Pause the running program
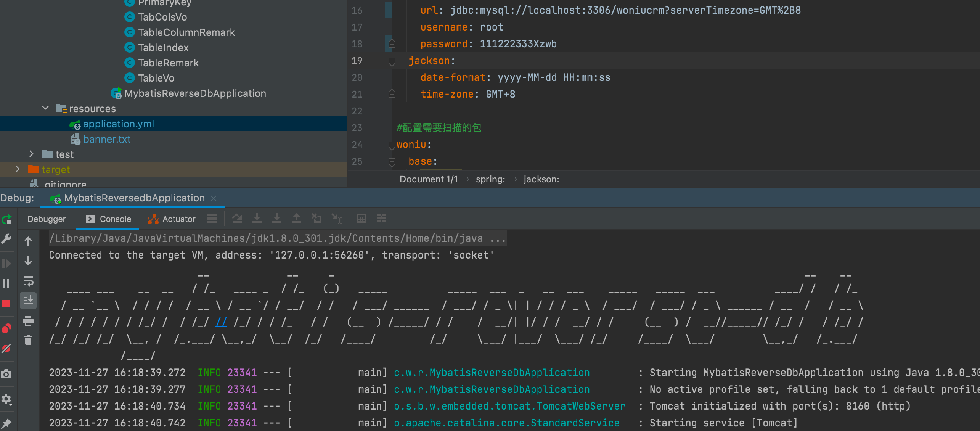Viewport: 980px width, 431px height. [6, 283]
